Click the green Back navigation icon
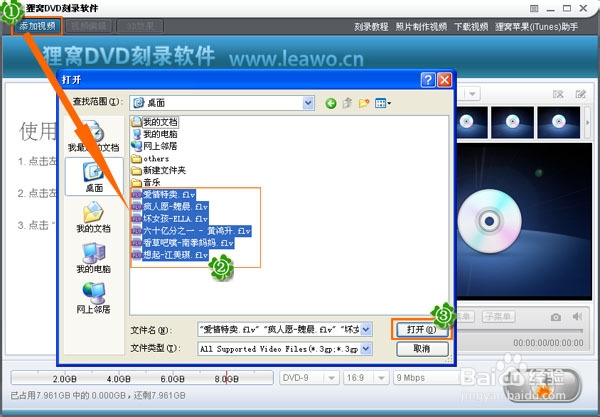 [x=331, y=103]
